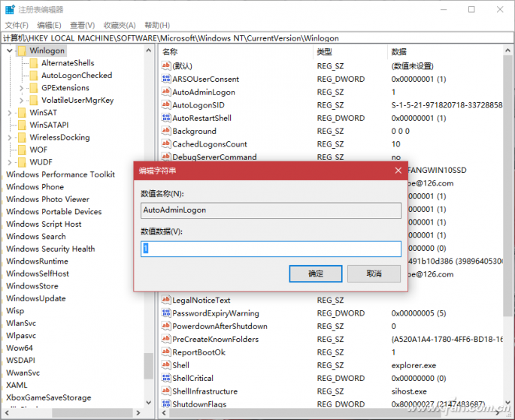Click the explorer.exe data value
The image size is (515, 420).
point(414,365)
